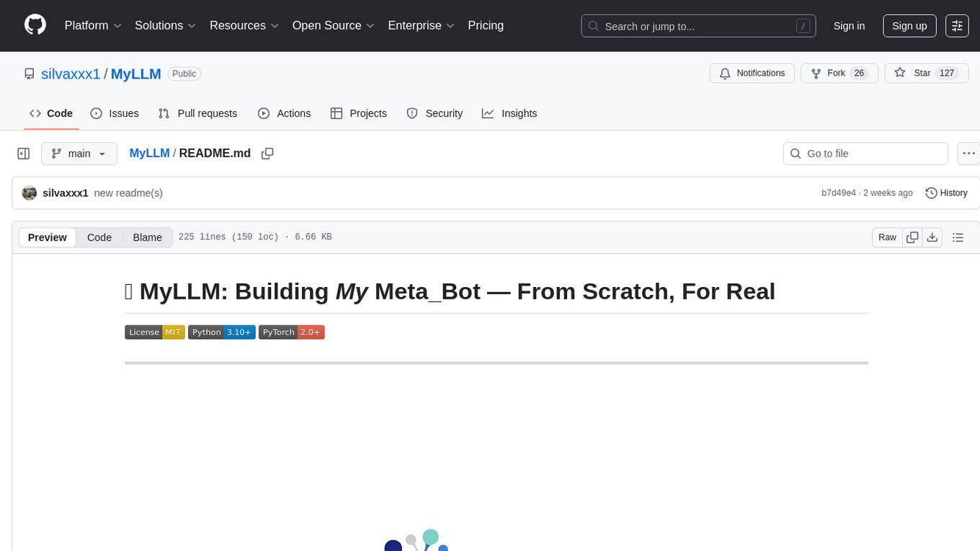Screen dimensions: 980x551
Task: Click the star count 127
Action: point(947,74)
